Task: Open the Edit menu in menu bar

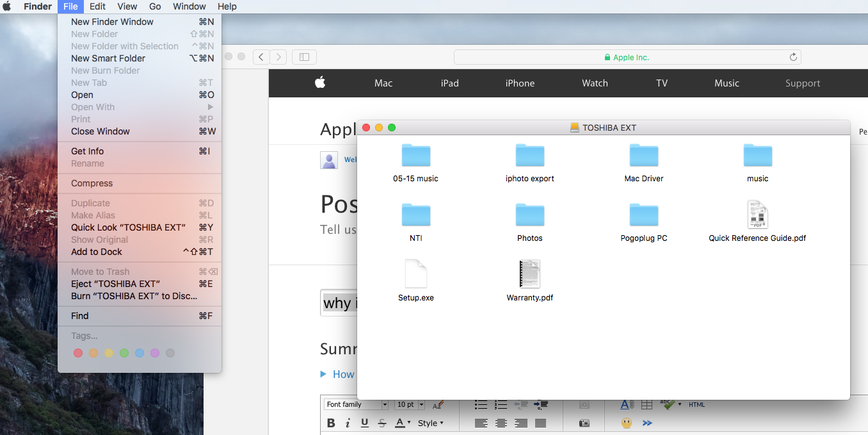Action: [x=97, y=6]
